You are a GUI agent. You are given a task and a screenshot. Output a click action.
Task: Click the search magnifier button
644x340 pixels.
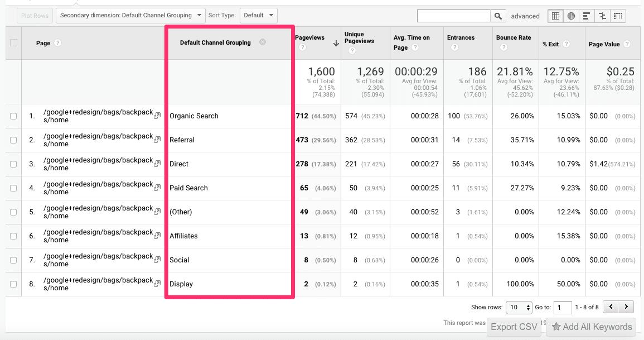[498, 16]
